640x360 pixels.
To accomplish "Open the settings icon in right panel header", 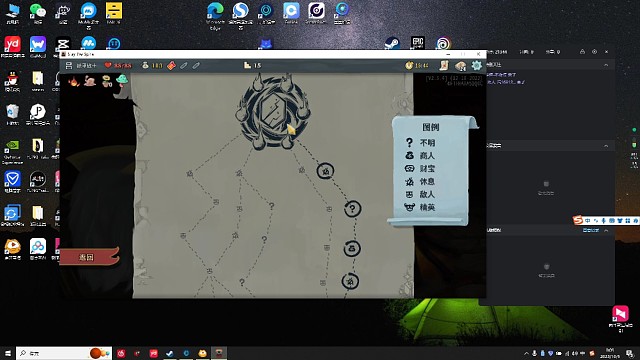I will [x=594, y=52].
